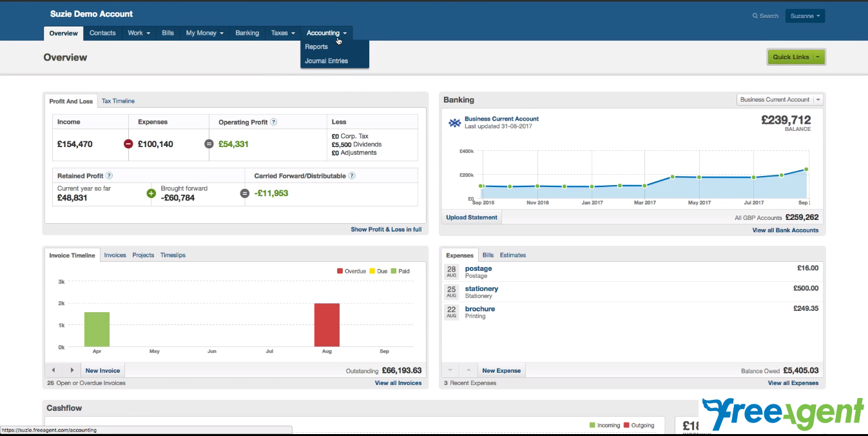This screenshot has height=436, width=868.
Task: Open the postage expense link
Action: [478, 268]
